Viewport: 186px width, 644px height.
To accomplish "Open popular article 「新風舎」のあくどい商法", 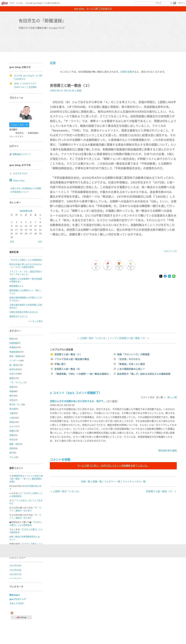I will pos(131,364).
